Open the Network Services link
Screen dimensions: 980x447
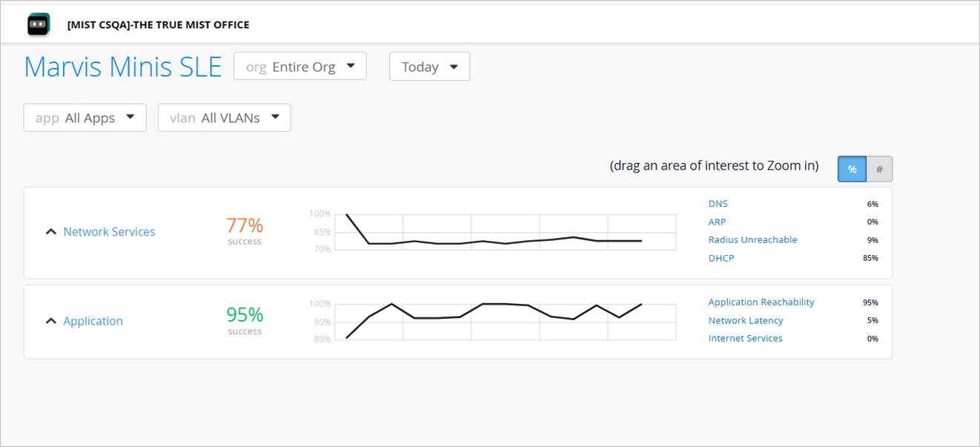click(x=109, y=232)
